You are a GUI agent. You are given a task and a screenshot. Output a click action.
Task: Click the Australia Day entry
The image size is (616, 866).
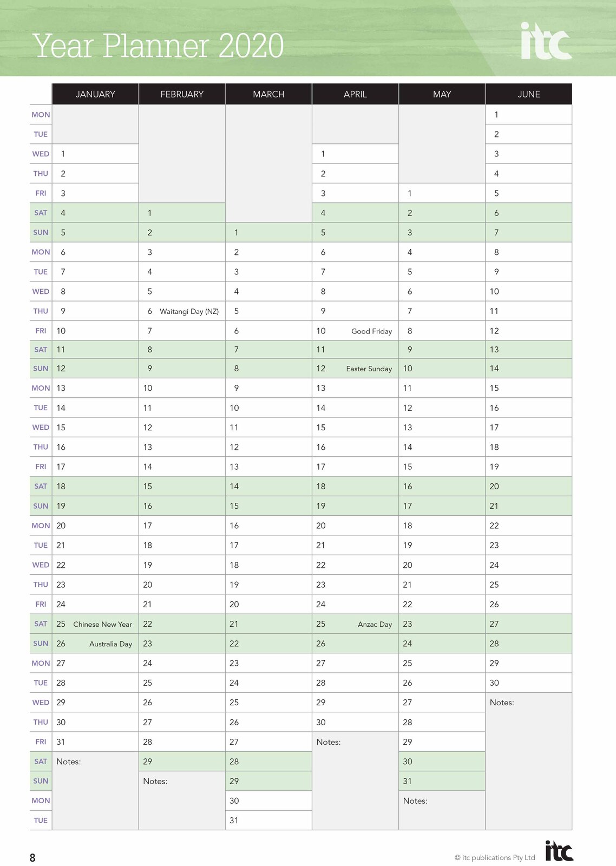click(110, 644)
